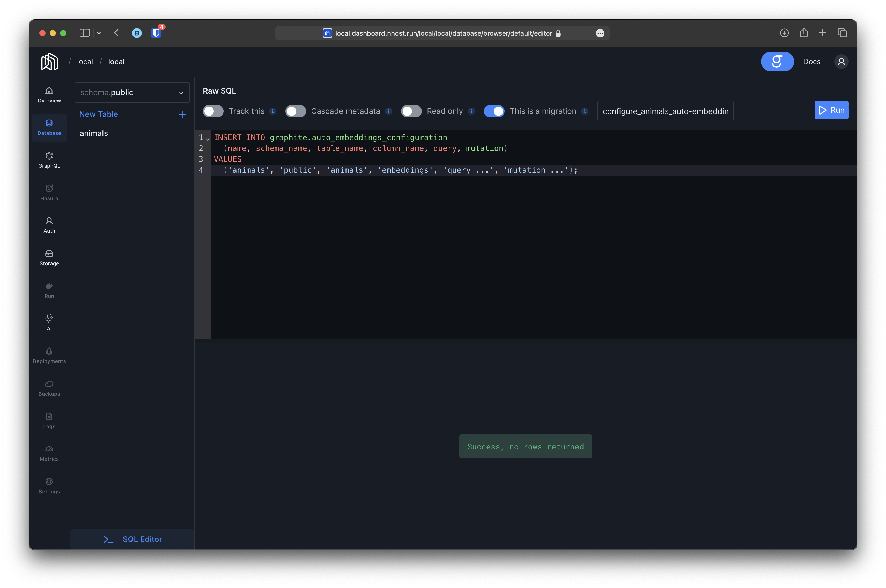
Task: Click the plus icon next to New Table
Action: tap(182, 114)
